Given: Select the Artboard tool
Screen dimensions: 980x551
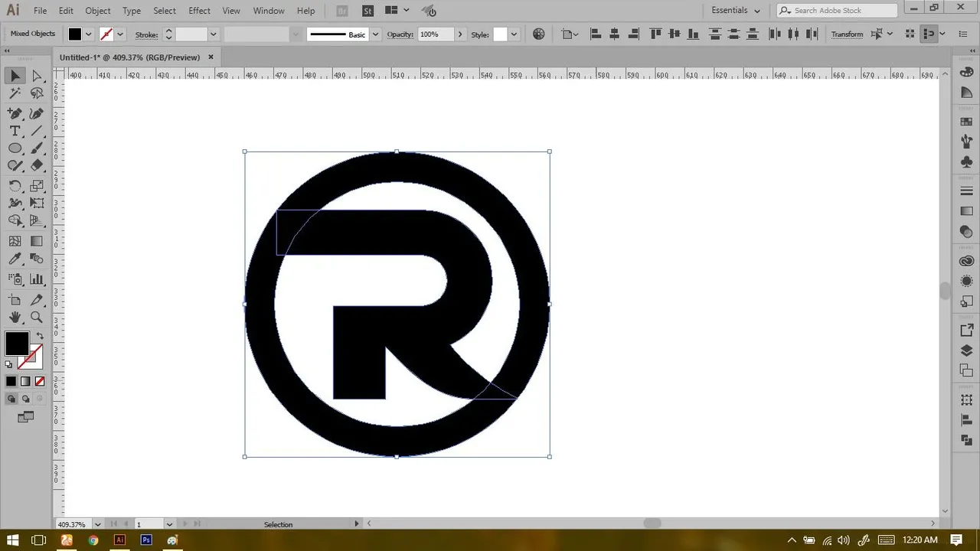Looking at the screenshot, I should [x=15, y=300].
